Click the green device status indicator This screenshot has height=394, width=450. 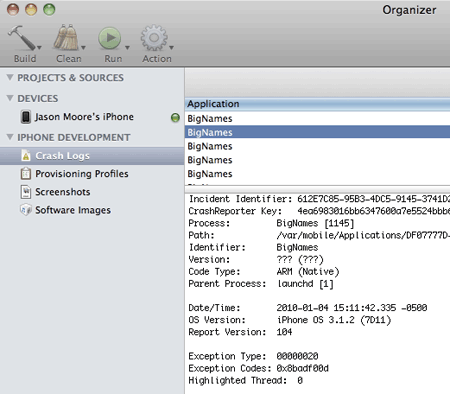(x=175, y=118)
